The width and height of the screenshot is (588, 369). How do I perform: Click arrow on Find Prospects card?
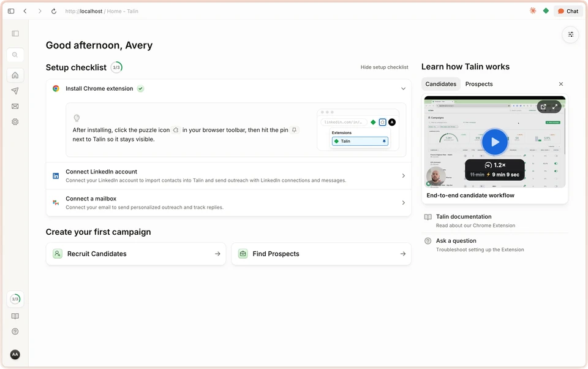403,254
